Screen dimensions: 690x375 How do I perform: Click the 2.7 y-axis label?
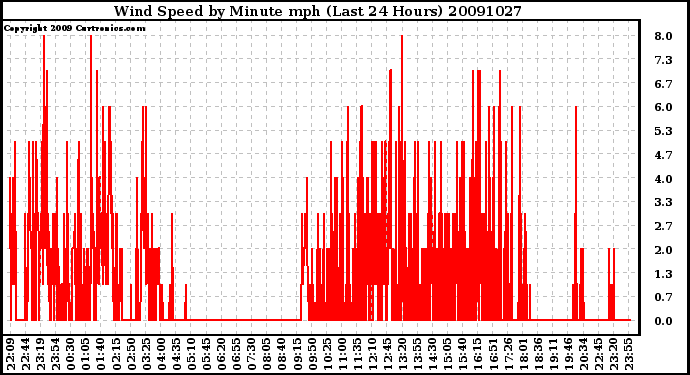[663, 226]
